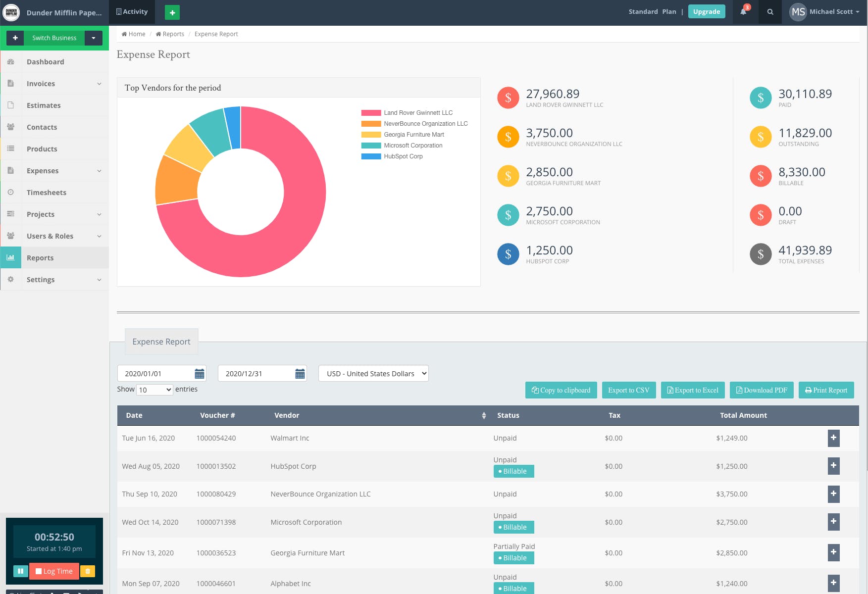This screenshot has height=594, width=868.
Task: Expand the NeverBounce Organization LLC row
Action: (834, 494)
